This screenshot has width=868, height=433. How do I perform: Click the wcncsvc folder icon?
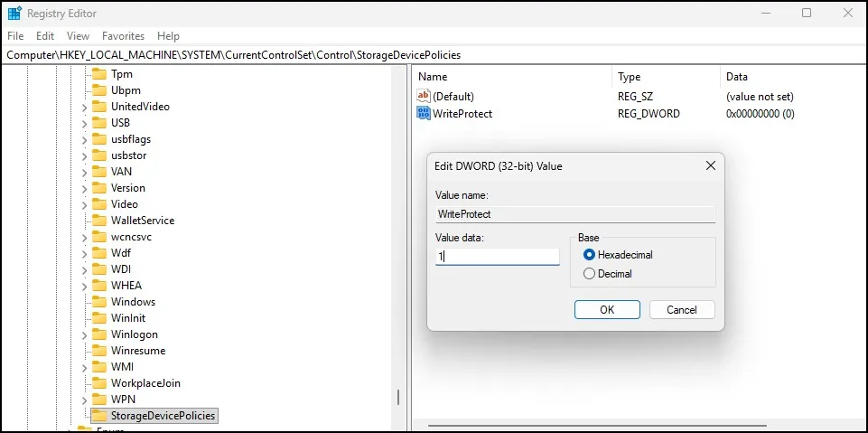click(x=99, y=237)
